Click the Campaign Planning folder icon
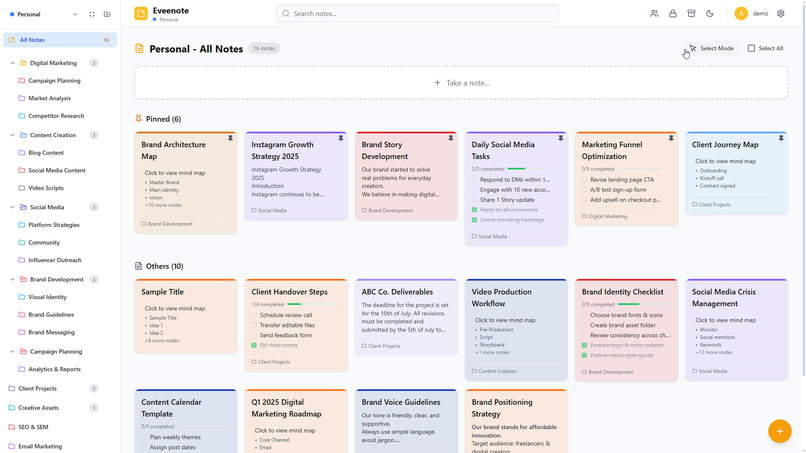The image size is (806, 453). point(22,81)
